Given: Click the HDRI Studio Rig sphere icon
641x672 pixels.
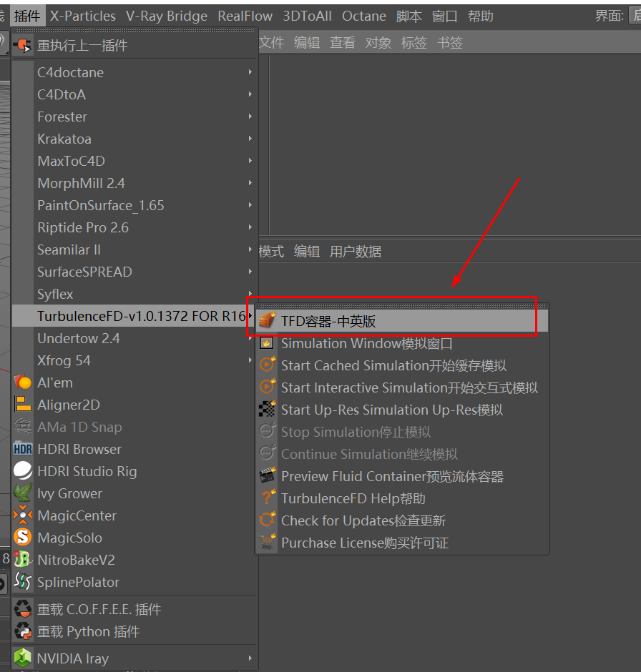Looking at the screenshot, I should click(x=23, y=471).
